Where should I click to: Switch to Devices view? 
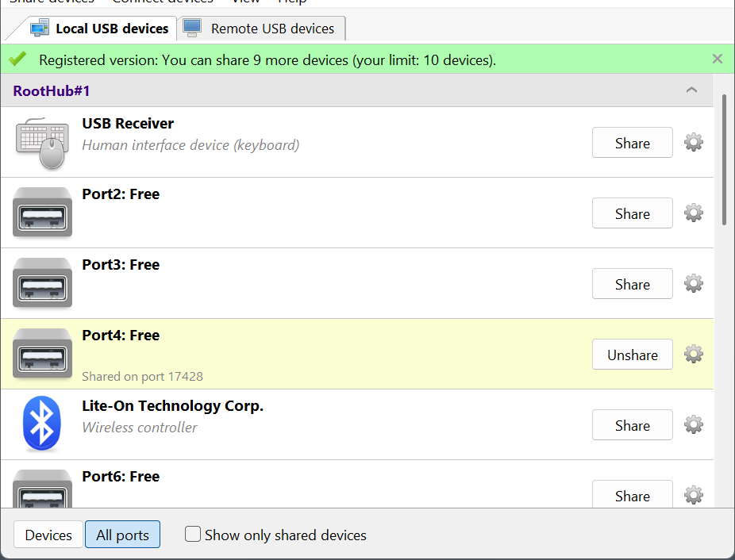[48, 535]
